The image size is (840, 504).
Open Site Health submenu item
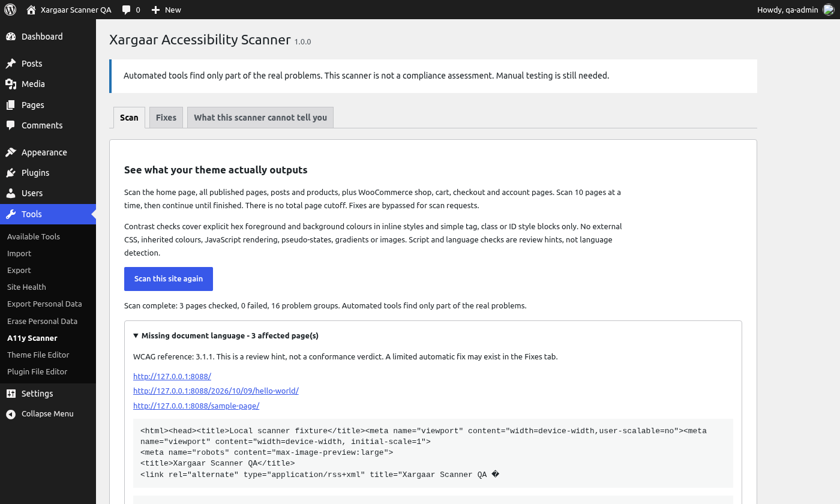(26, 287)
